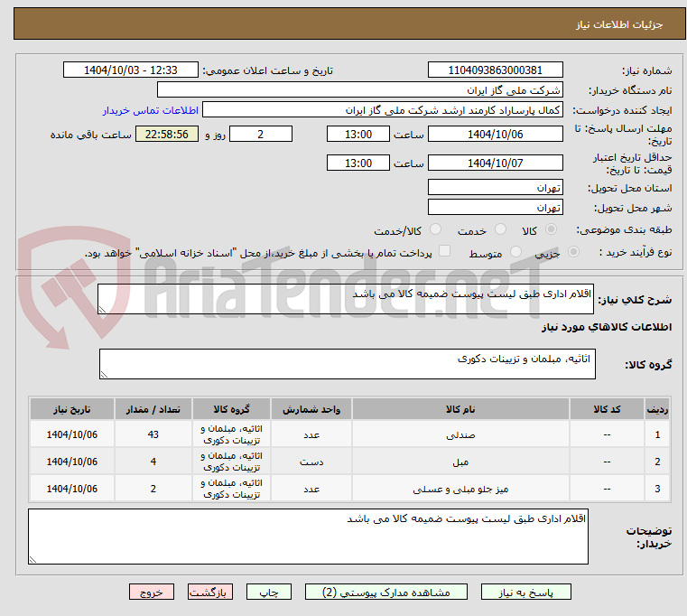Image resolution: width=687 pixels, height=616 pixels.
Task: Select the کالا radio button
Action: click(551, 229)
